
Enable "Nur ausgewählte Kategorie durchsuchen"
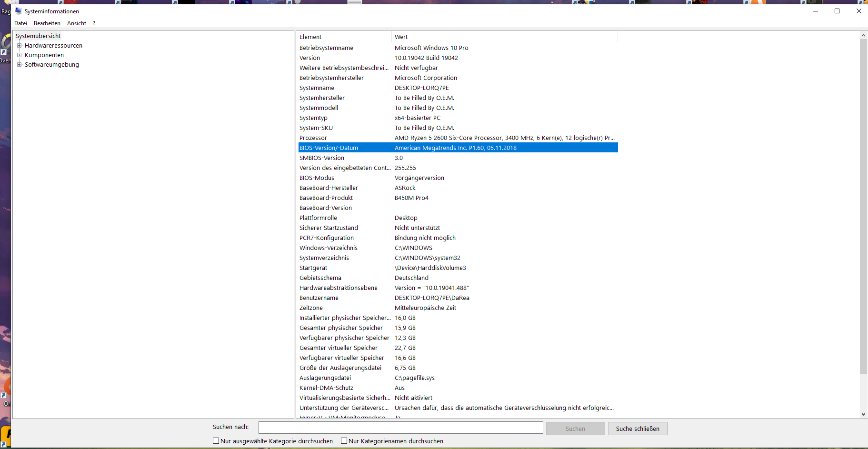[216, 440]
